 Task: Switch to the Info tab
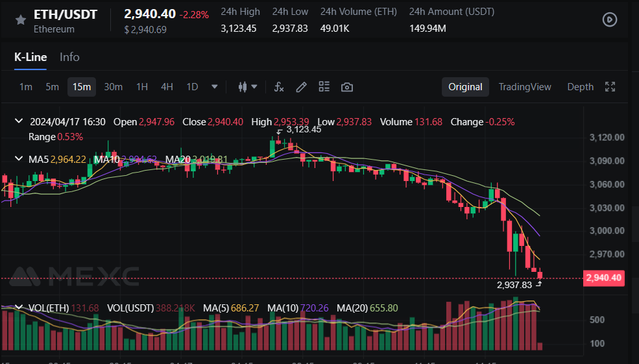click(69, 57)
